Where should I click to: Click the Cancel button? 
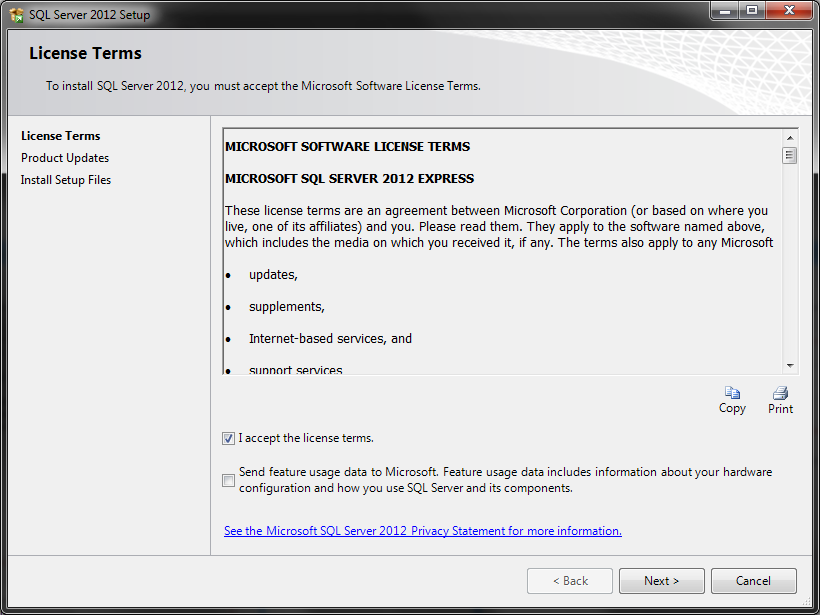[753, 581]
